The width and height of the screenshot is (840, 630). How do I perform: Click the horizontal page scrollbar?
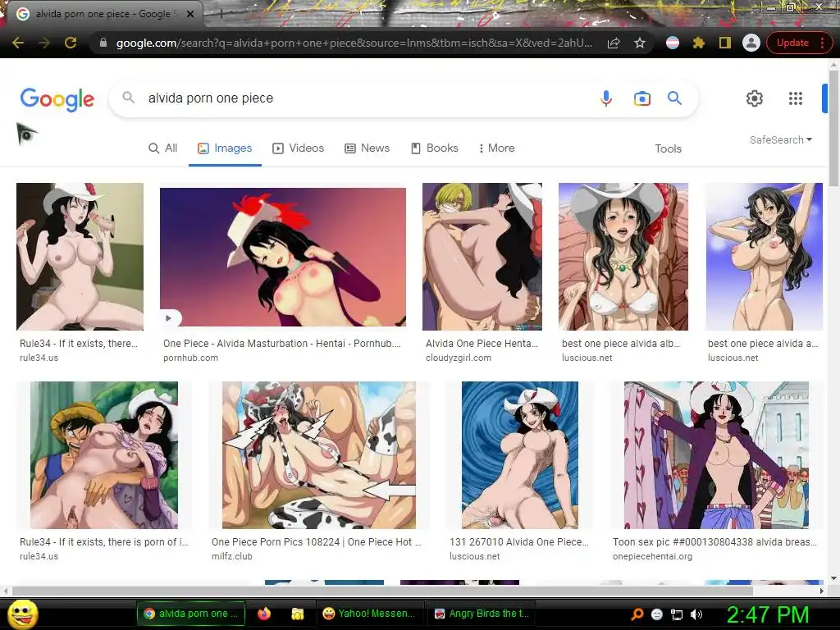(x=382, y=591)
